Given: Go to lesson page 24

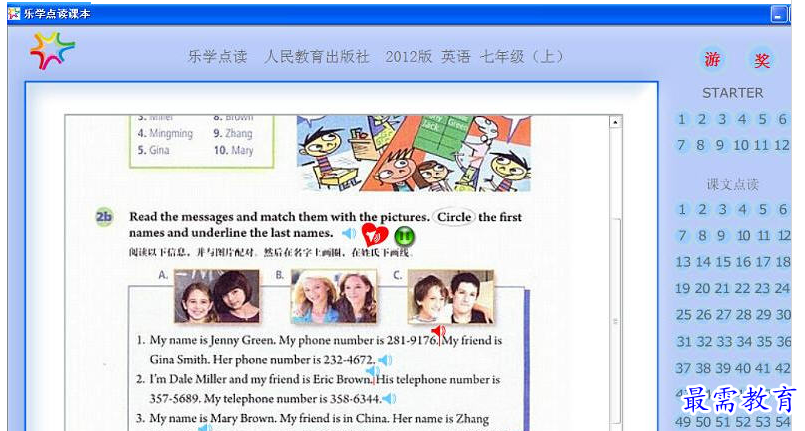Looking at the screenshot, I should click(x=782, y=289).
